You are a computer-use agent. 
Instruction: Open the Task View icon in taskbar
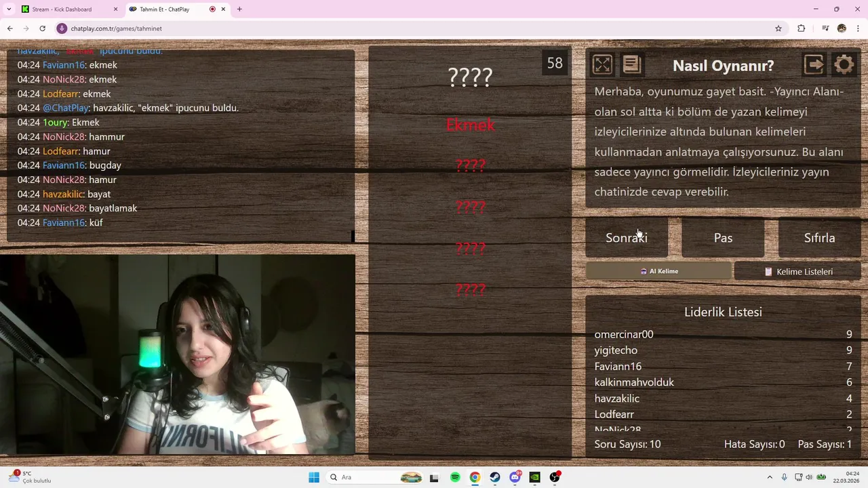(434, 477)
